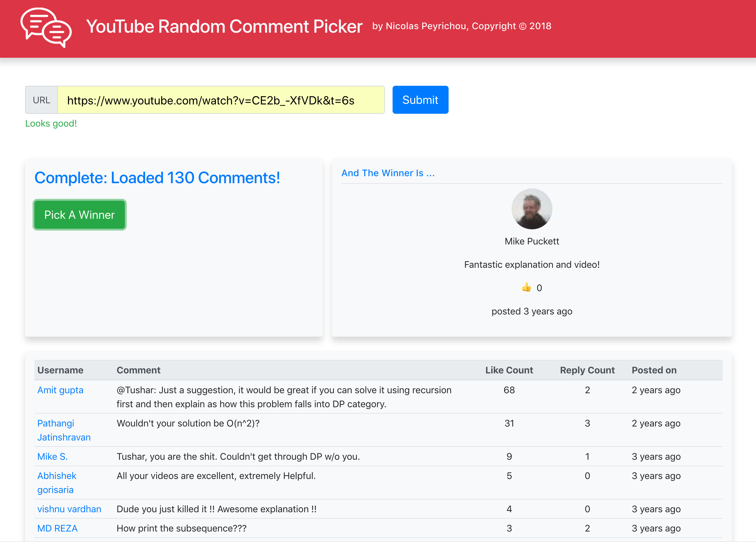This screenshot has width=756, height=542.
Task: Click the thumbs up like icon
Action: click(x=526, y=287)
